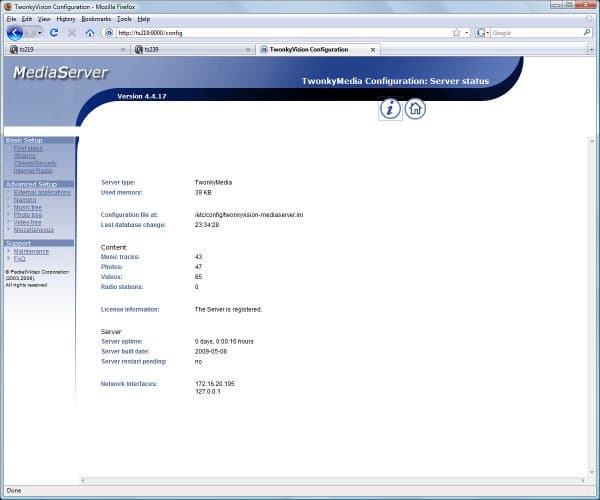Open the Maintenance link
600x500 pixels.
(x=31, y=251)
